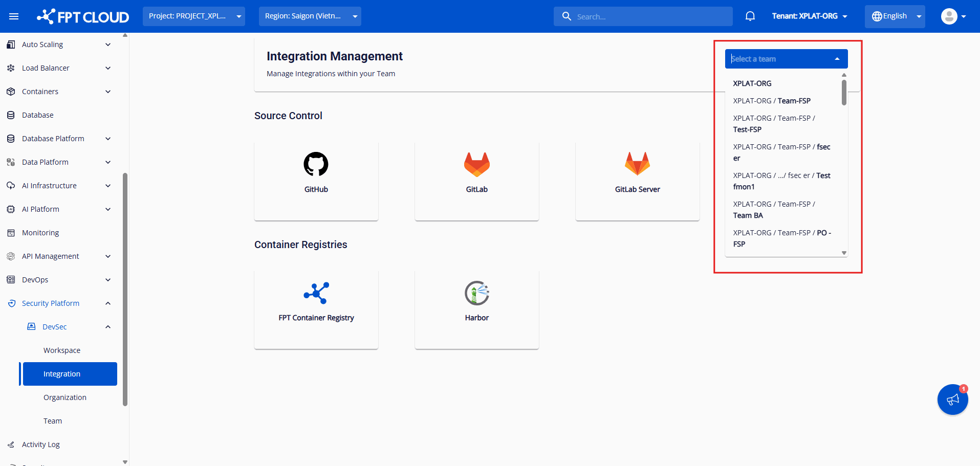Click the GitHub logo icon
Image resolution: width=980 pixels, height=466 pixels.
[316, 164]
